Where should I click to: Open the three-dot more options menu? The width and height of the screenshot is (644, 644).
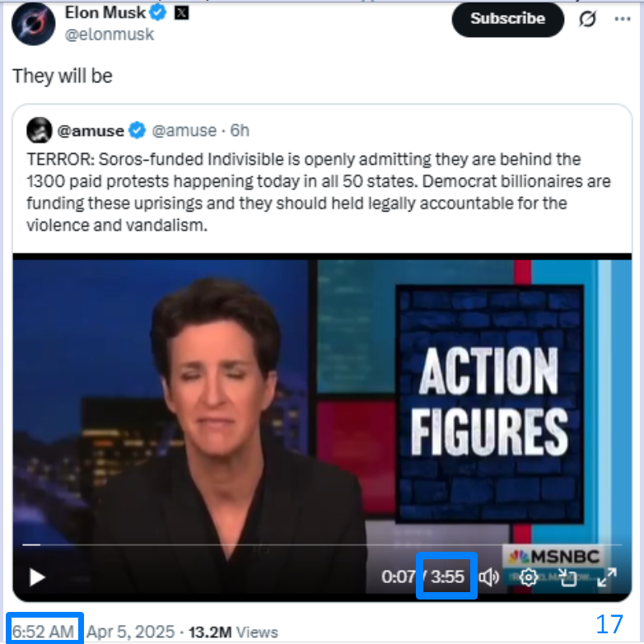[x=623, y=19]
